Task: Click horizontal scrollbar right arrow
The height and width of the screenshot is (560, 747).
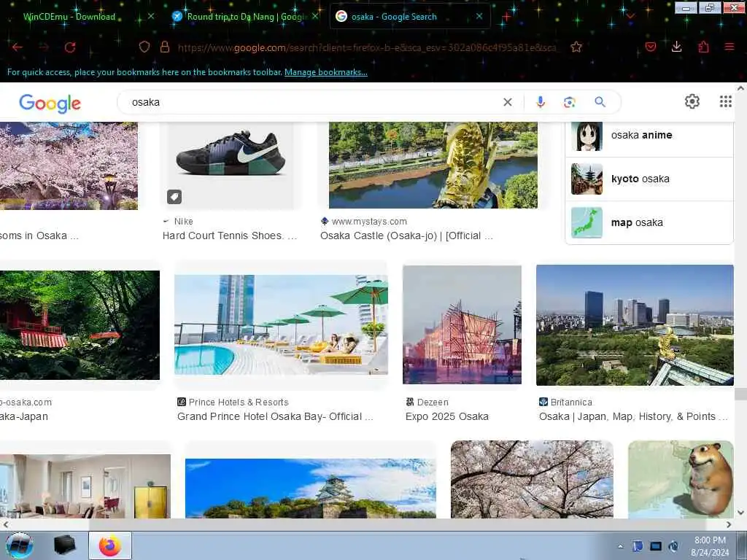Action: 729,524
